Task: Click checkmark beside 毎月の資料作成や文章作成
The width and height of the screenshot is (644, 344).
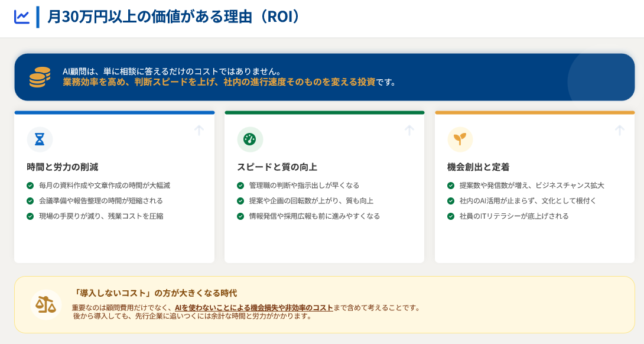Action: pyautogui.click(x=30, y=186)
